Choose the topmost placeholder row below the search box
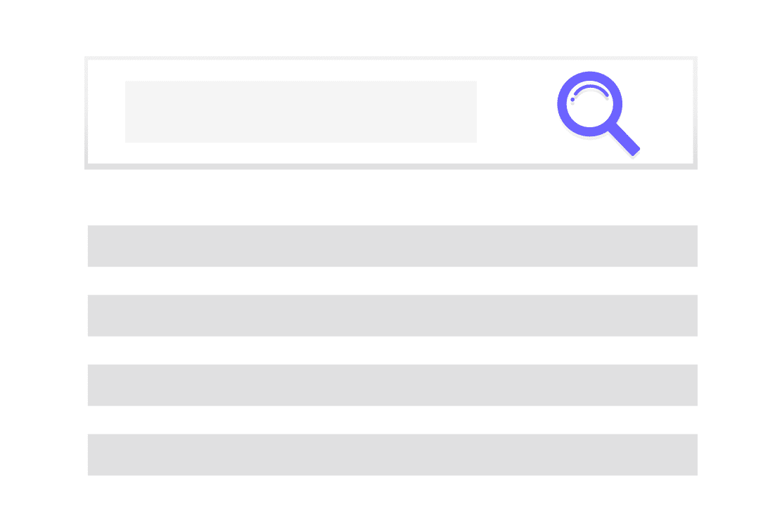This screenshot has width=782, height=532. click(392, 246)
